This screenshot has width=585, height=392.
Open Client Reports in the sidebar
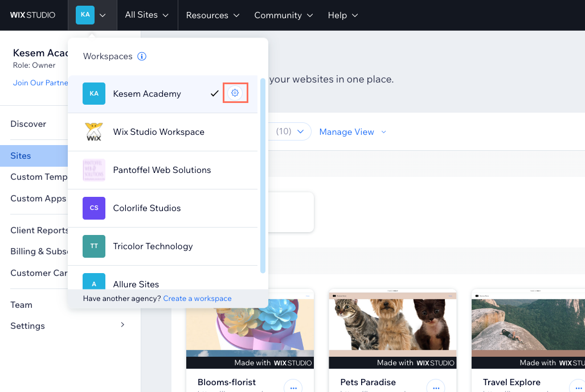pyautogui.click(x=39, y=230)
